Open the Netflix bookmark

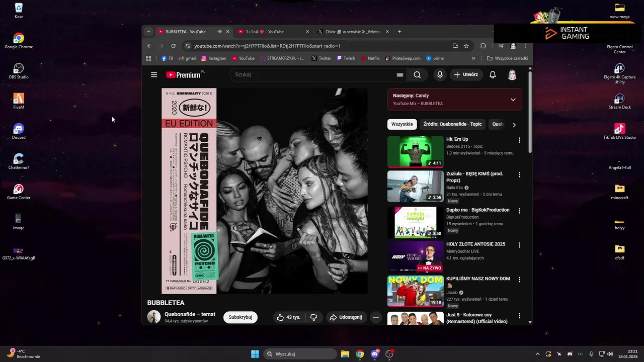370,58
